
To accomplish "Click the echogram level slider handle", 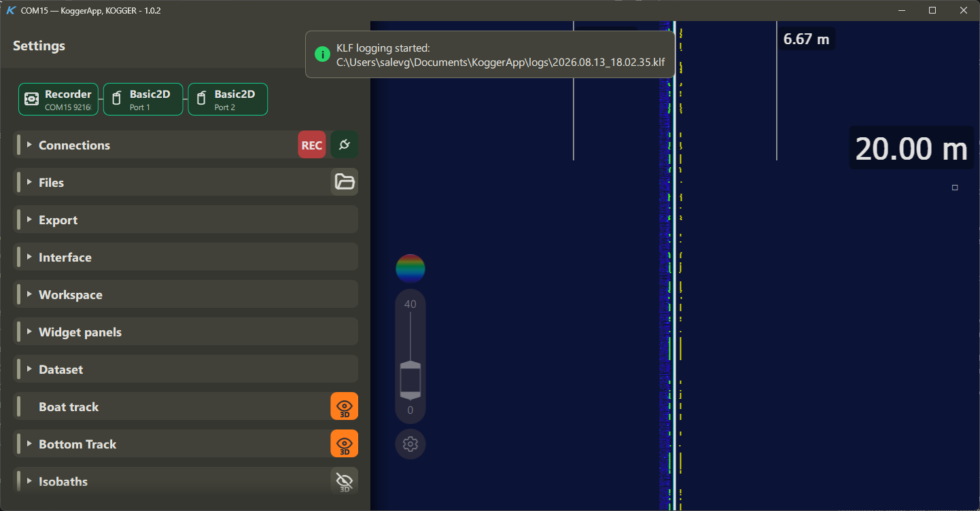I will point(410,381).
